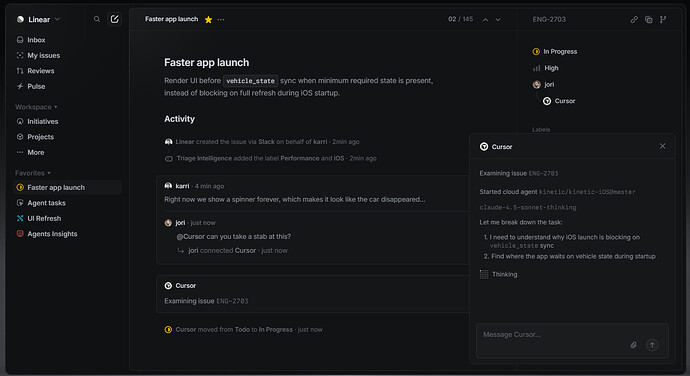The width and height of the screenshot is (690, 376).
Task: Close the Cursor agent panel
Action: [662, 146]
